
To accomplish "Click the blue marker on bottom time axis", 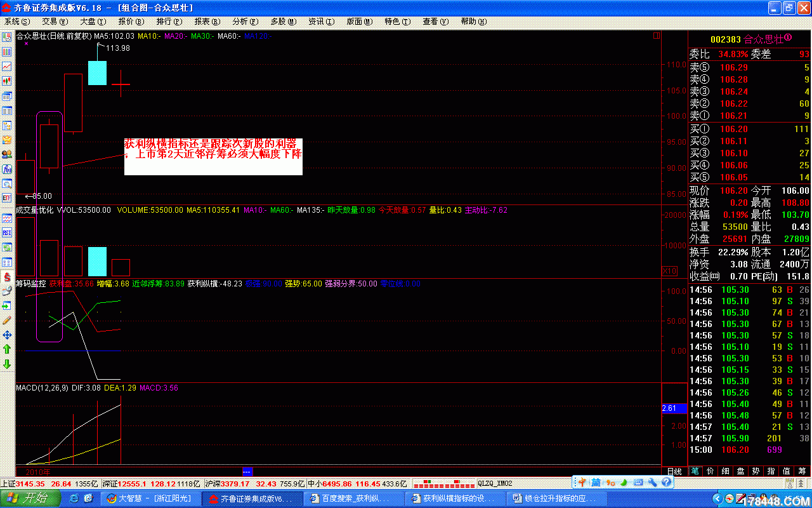I will pos(247,471).
